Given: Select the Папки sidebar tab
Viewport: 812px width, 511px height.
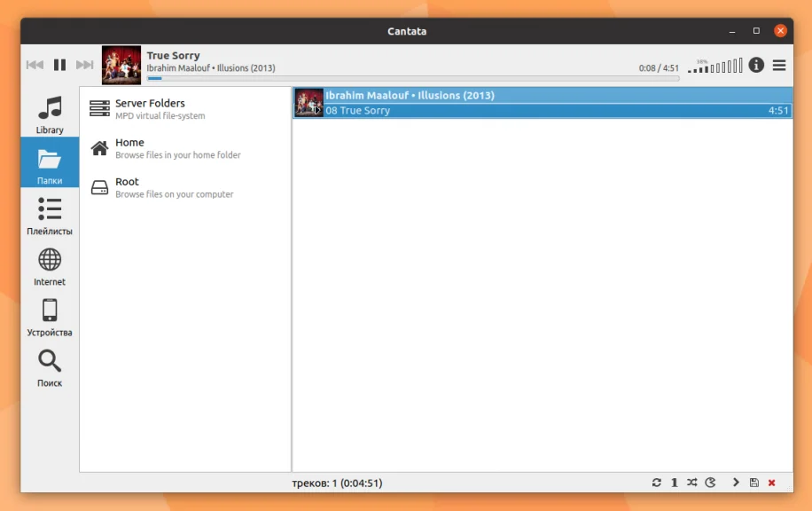Looking at the screenshot, I should click(50, 162).
